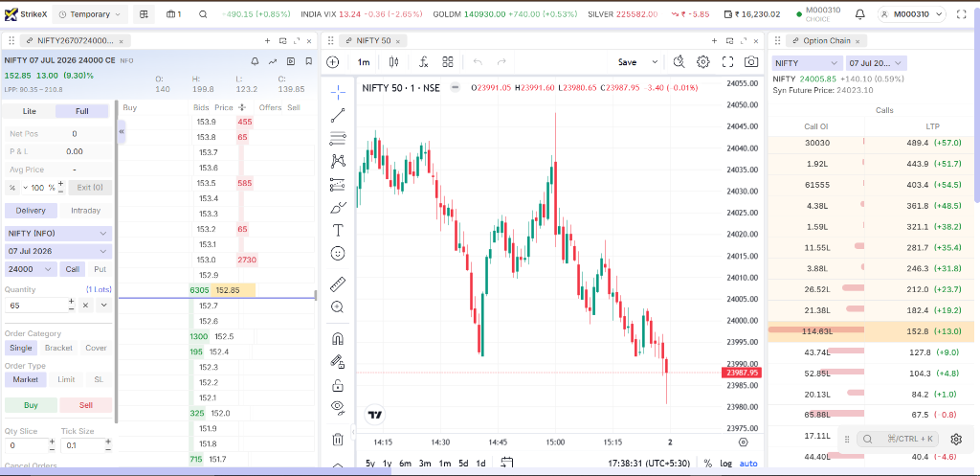The height and width of the screenshot is (476, 980).
Task: Choose Bracket order category
Action: (x=58, y=348)
